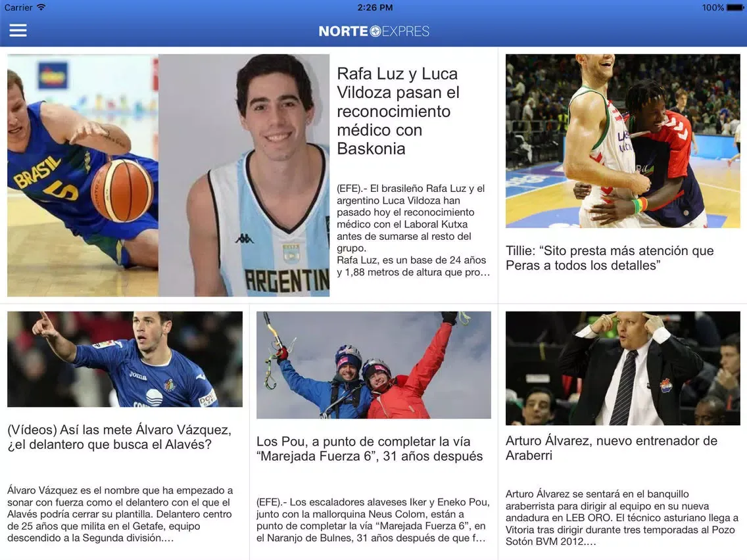
Task: Read the EFE summary about Rafa Luz
Action: (x=414, y=230)
